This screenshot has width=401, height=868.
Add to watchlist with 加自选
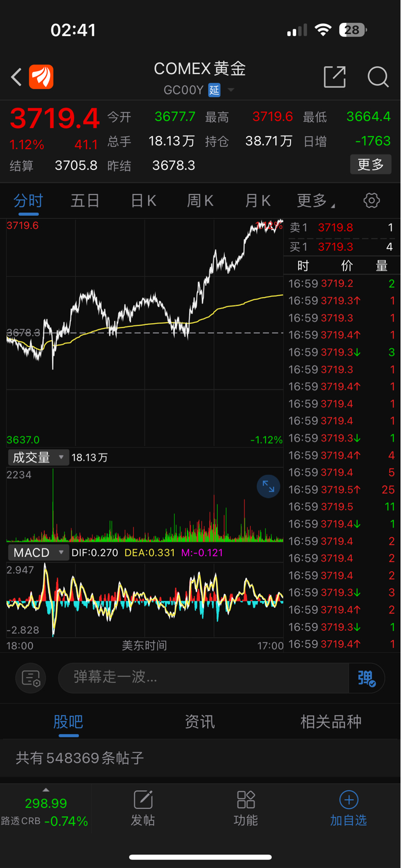point(348,809)
